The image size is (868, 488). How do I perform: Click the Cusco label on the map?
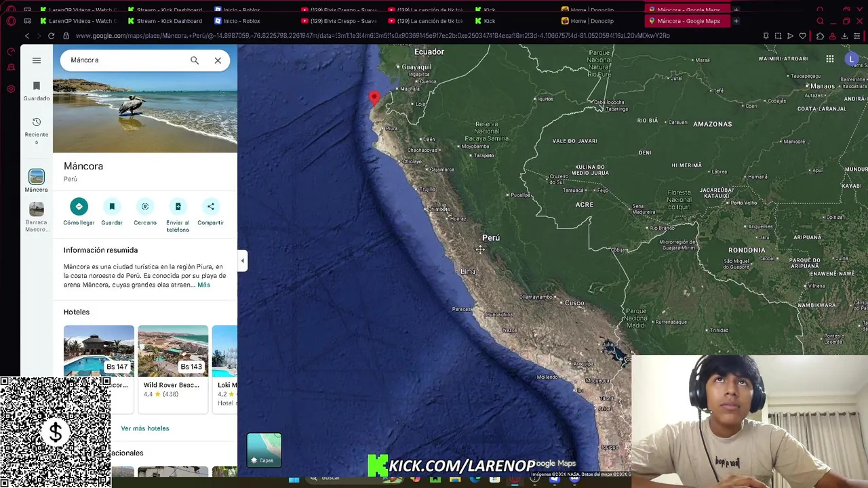pyautogui.click(x=574, y=303)
